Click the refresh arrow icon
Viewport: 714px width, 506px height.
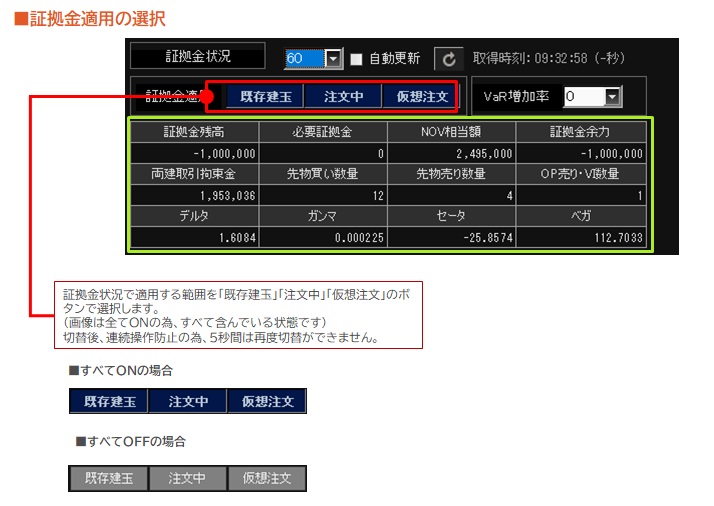pyautogui.click(x=449, y=59)
